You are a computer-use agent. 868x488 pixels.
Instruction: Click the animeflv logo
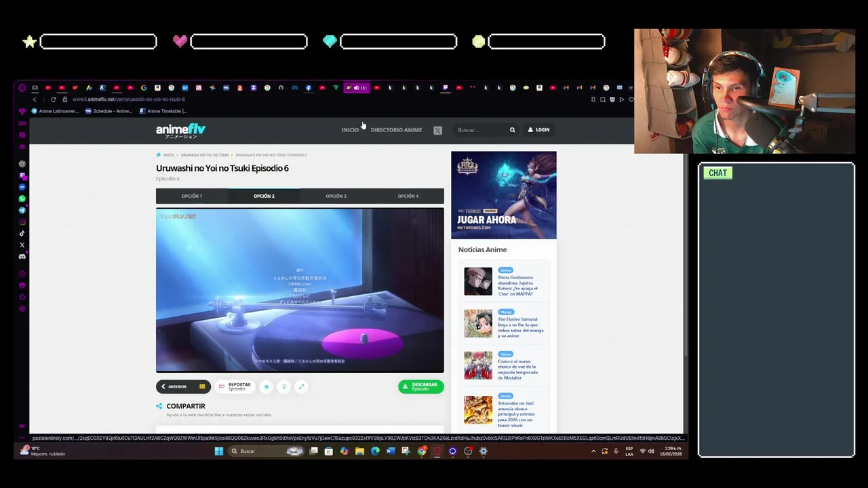(x=180, y=130)
